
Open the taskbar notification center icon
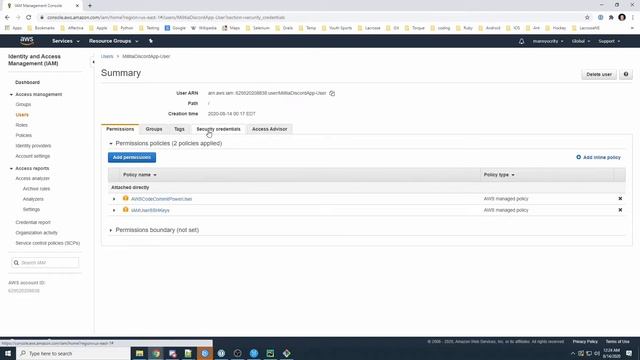(629, 353)
